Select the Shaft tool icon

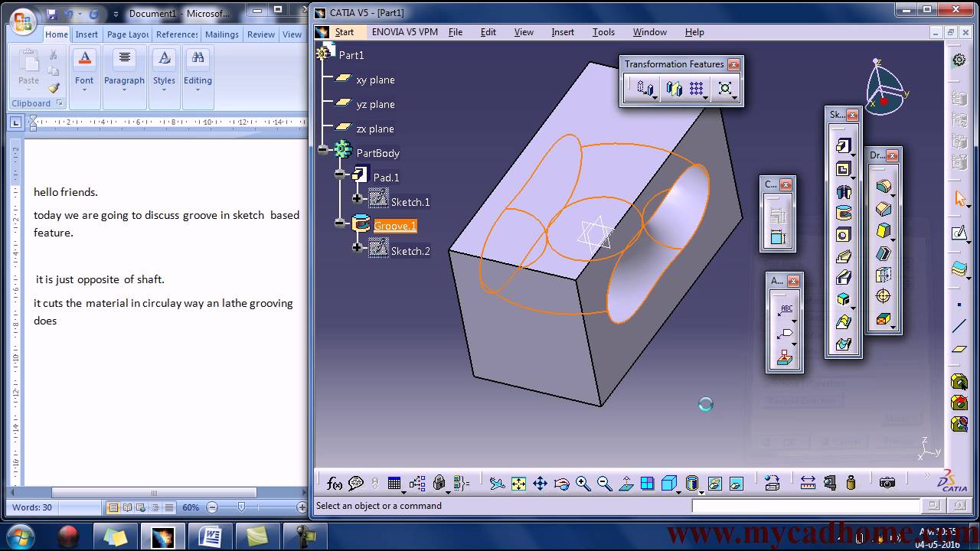tap(843, 191)
